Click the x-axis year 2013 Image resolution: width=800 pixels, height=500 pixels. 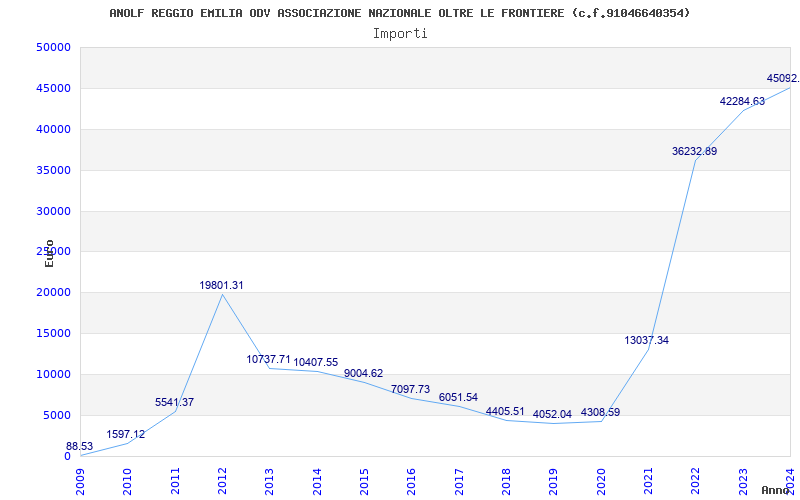click(269, 482)
